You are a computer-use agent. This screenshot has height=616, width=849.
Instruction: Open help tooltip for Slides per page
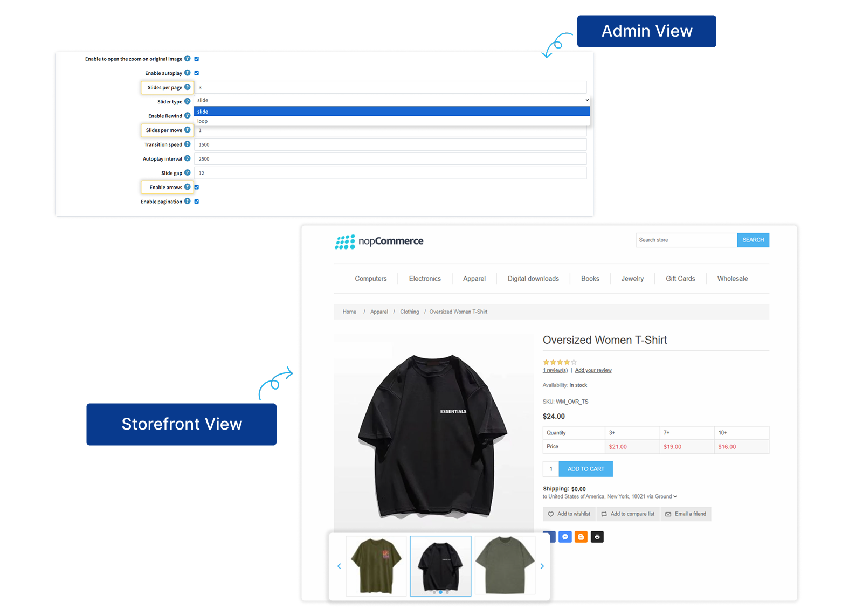click(x=188, y=87)
